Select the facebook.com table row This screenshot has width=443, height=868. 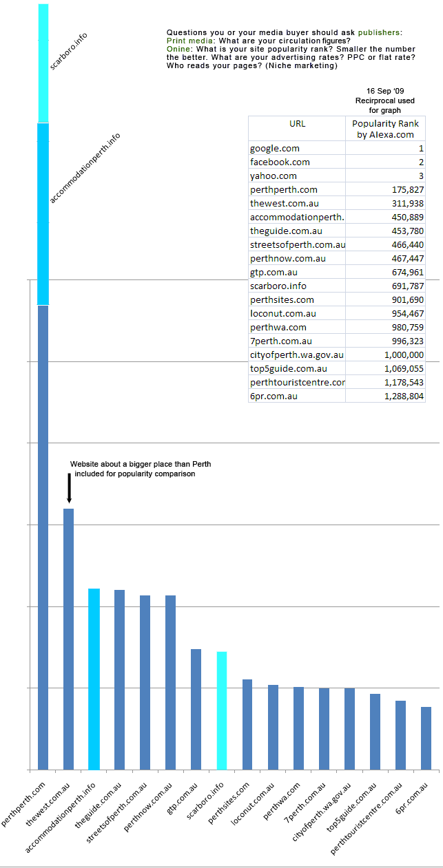[337, 162]
